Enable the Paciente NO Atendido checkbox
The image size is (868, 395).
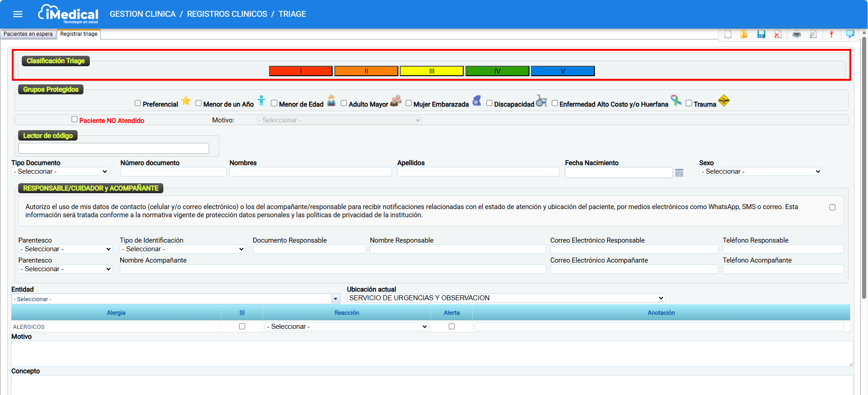[x=74, y=119]
